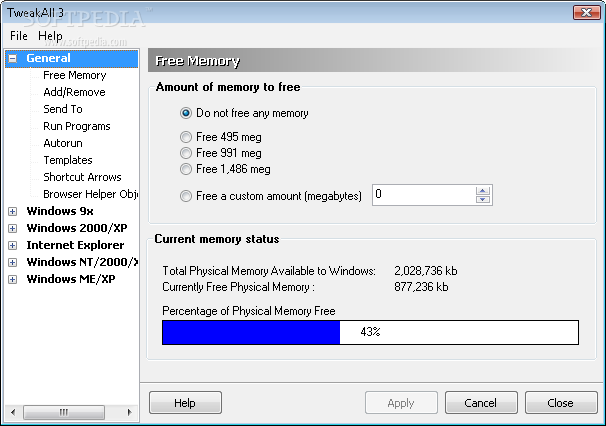
Task: Click the custom megabytes input field
Action: click(x=424, y=195)
